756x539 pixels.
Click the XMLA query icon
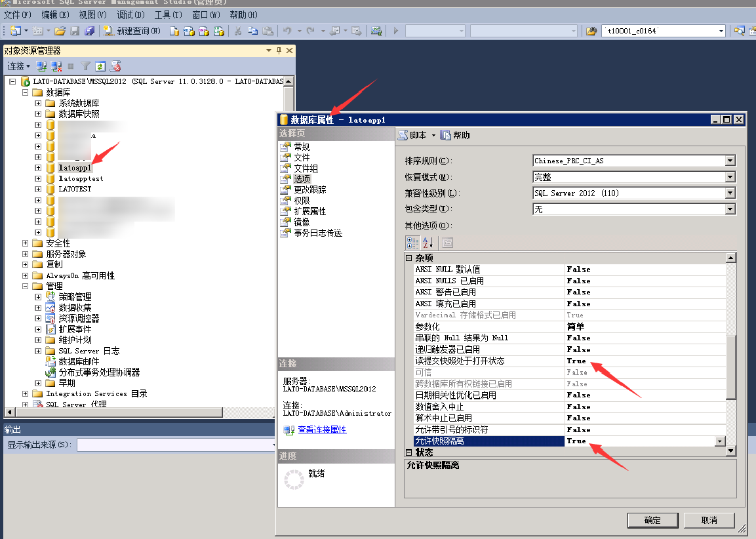[x=219, y=31]
